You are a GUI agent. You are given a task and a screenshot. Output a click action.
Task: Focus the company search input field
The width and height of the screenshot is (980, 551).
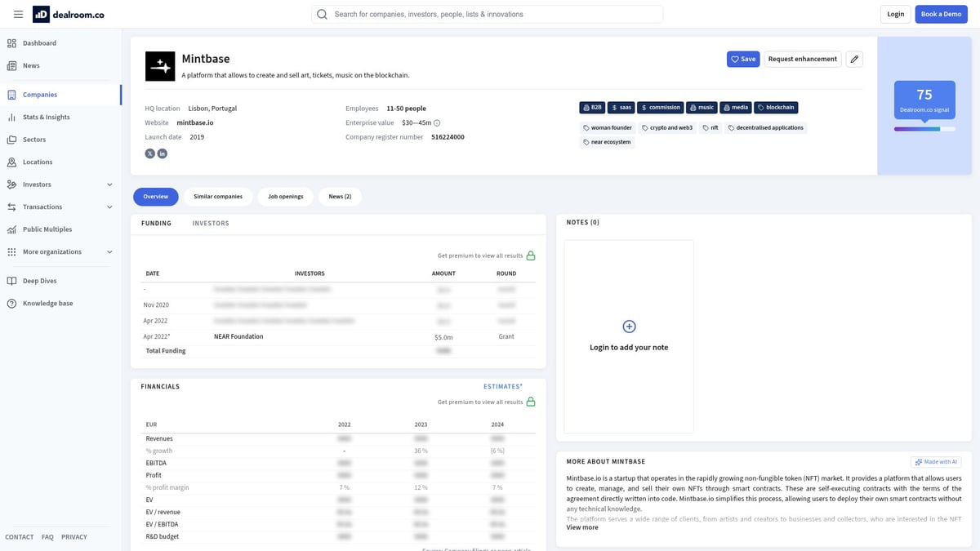click(x=487, y=14)
